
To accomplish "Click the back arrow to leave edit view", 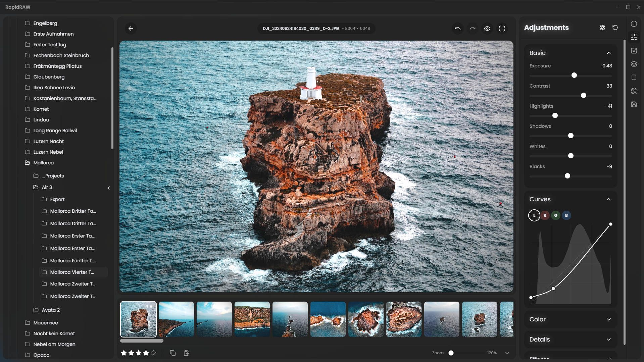I will pos(131,29).
